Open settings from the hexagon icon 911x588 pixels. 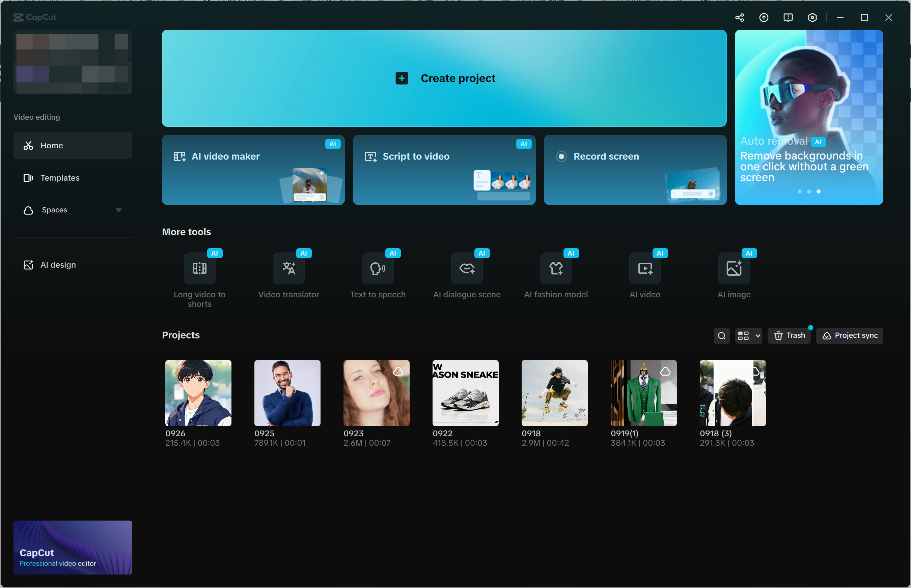point(812,18)
